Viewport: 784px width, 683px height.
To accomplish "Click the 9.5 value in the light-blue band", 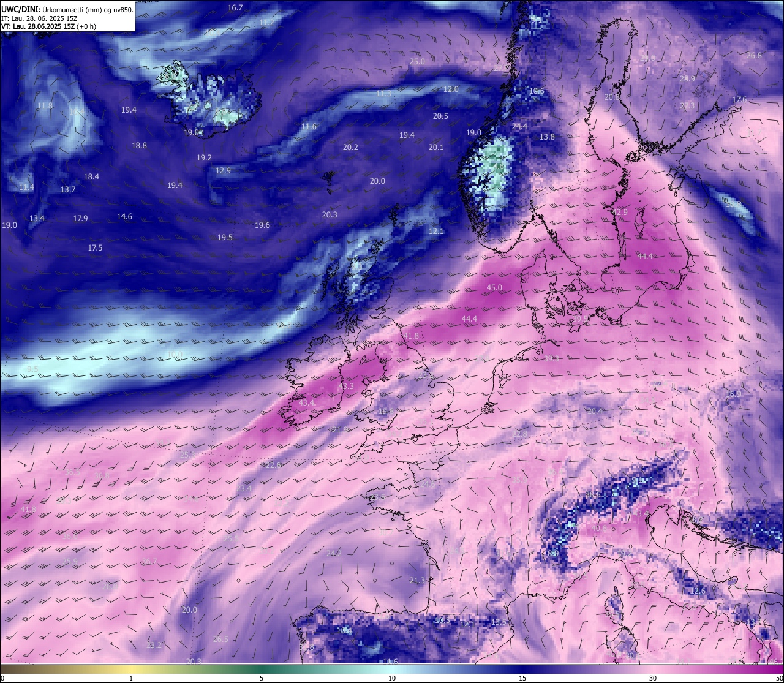I will 33,369.
